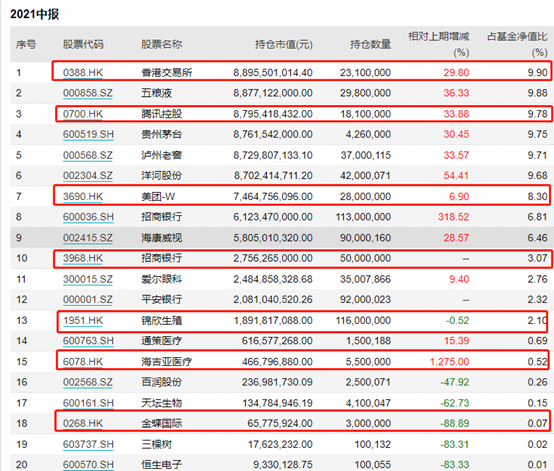The image size is (554, 471).
Task: Click the 300015.SZ stock code link
Action: (88, 279)
